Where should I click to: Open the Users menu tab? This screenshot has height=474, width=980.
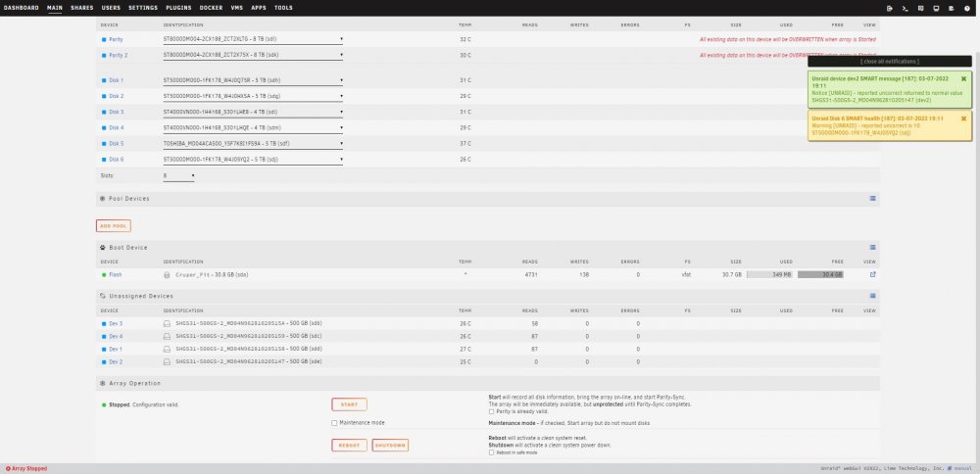pos(111,8)
